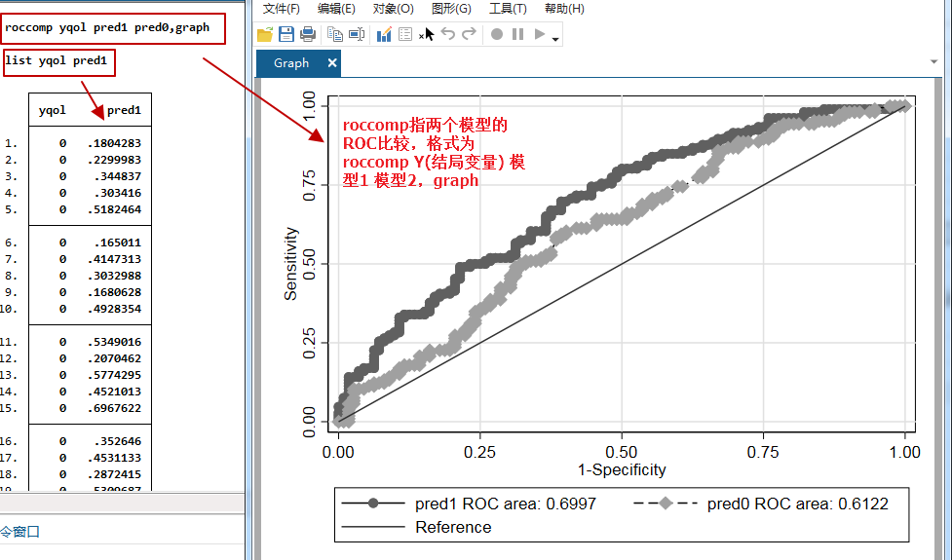
Task: Click the value .2299983 in row 2
Action: (114, 160)
